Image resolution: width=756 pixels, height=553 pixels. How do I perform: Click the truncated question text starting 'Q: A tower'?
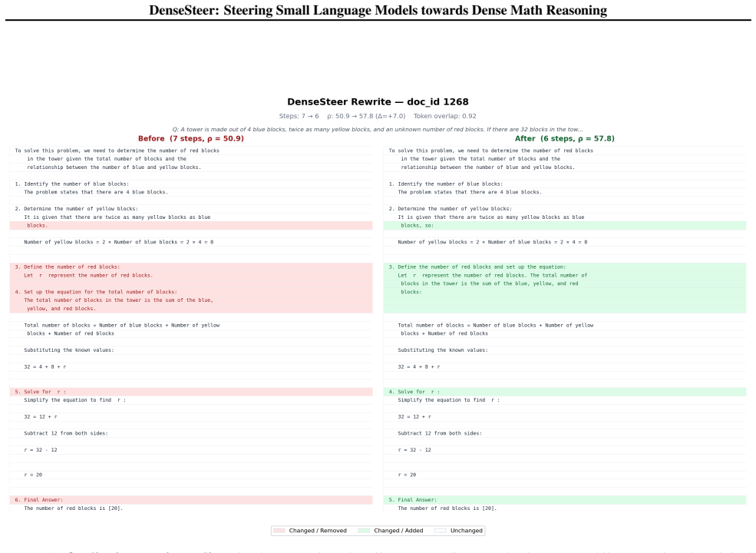coord(378,129)
